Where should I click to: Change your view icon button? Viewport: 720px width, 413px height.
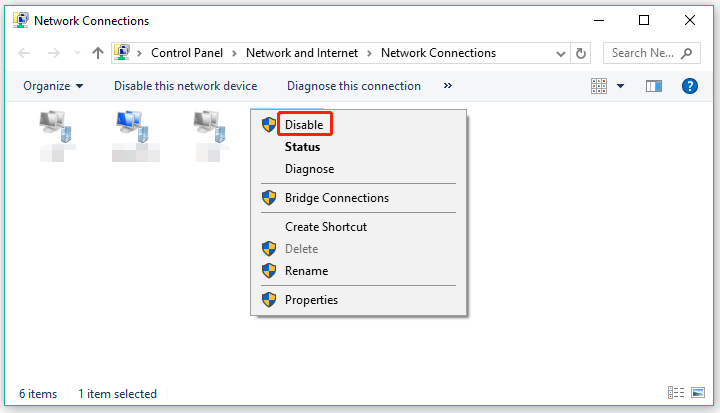coord(599,86)
